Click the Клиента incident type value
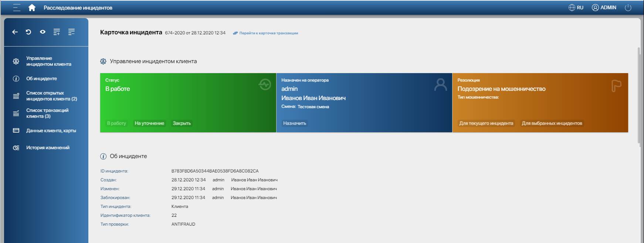Image resolution: width=644 pixels, height=243 pixels. (x=180, y=206)
